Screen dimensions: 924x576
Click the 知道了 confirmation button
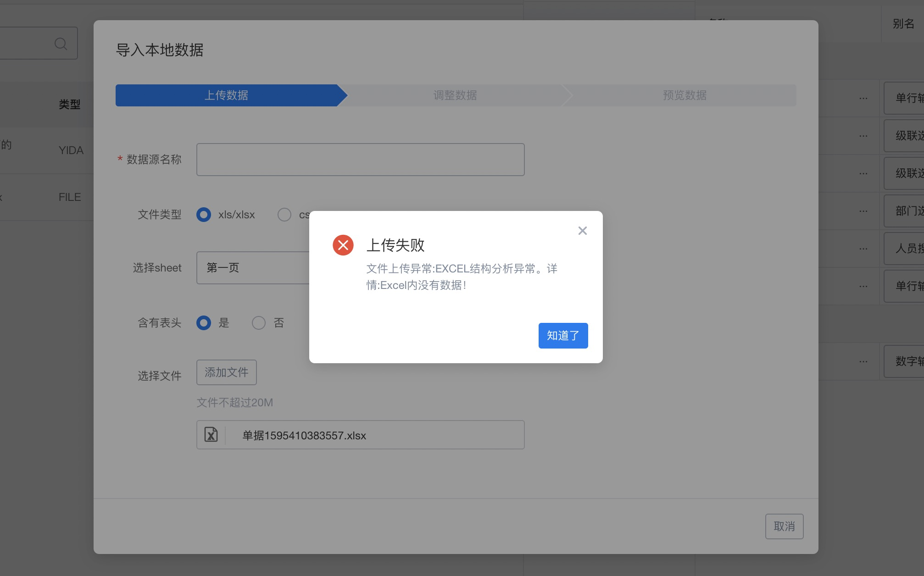click(563, 336)
